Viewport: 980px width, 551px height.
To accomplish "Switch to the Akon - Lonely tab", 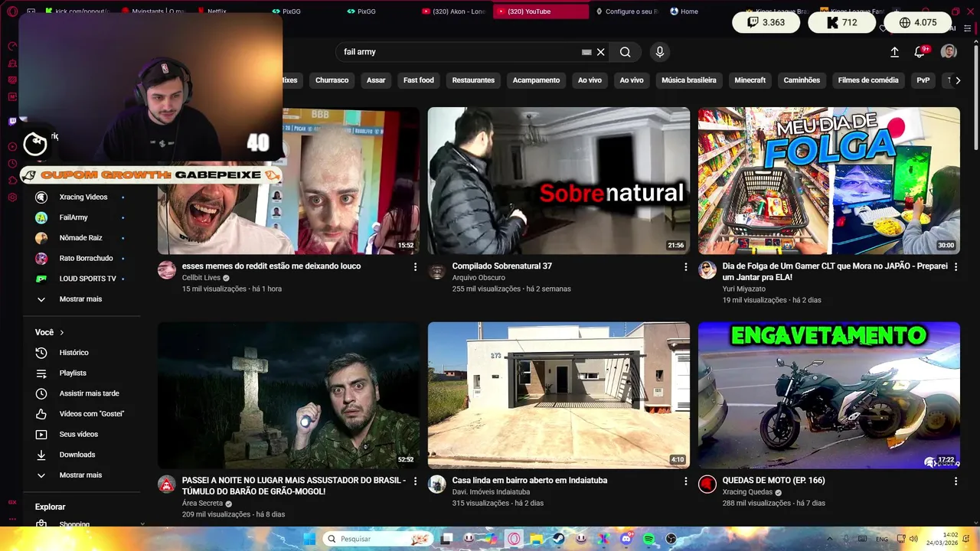I will tap(455, 11).
